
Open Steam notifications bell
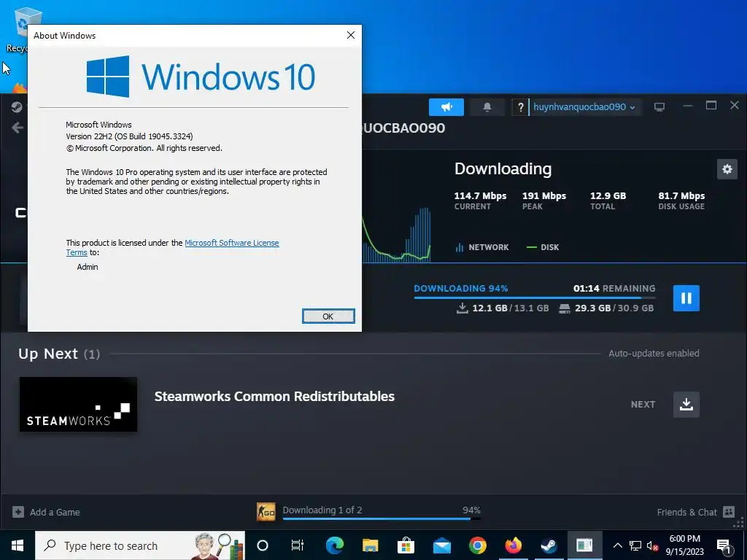(x=487, y=107)
